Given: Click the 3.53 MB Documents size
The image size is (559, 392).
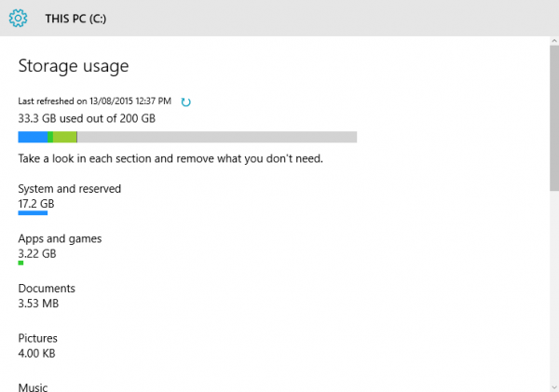Looking at the screenshot, I should (x=38, y=304).
